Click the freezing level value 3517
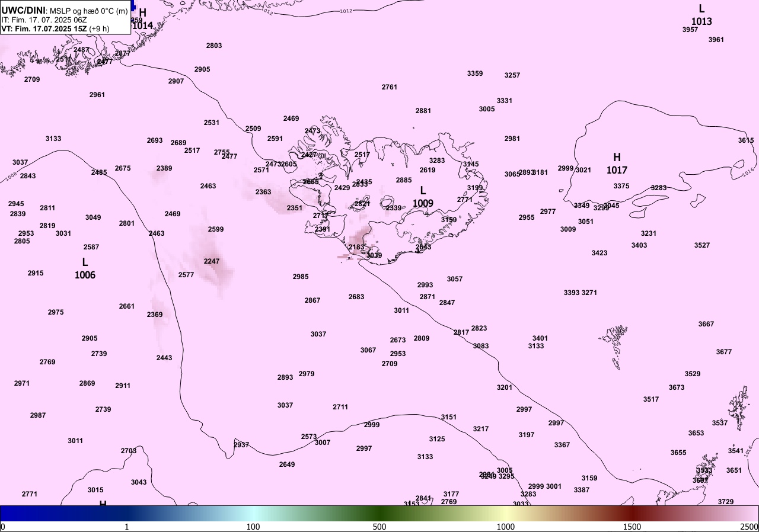Screen dimensions: 759x532 [x=651, y=399]
